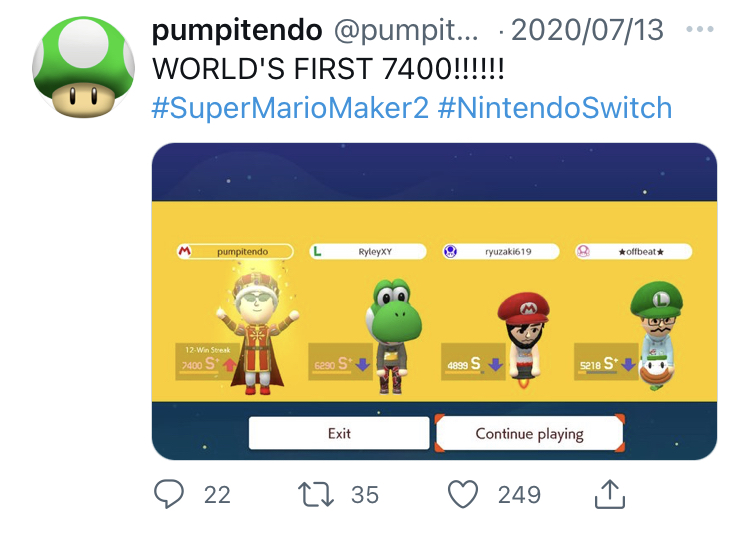Open the tweet's 2020/07/13 timestamp
Screen dimensions: 750x537
pos(587,30)
